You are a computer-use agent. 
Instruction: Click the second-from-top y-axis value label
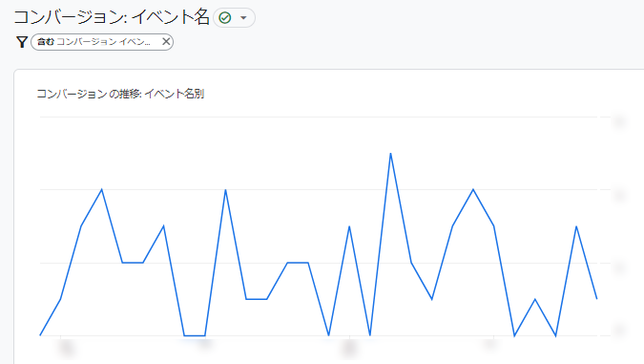(620, 196)
